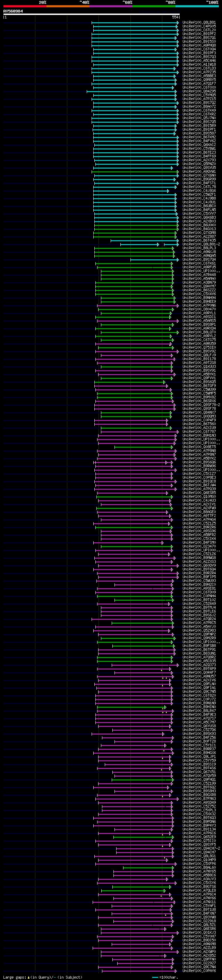
Task: Open hit UniRef100_Q8LFJ9
Action: [x=199, y=355]
